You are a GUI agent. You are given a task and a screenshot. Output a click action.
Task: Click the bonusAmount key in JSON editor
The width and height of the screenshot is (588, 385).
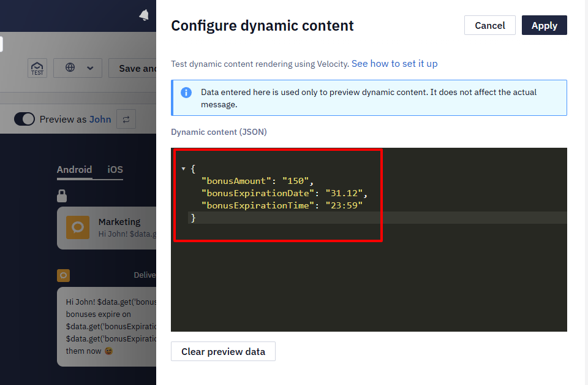coord(236,181)
